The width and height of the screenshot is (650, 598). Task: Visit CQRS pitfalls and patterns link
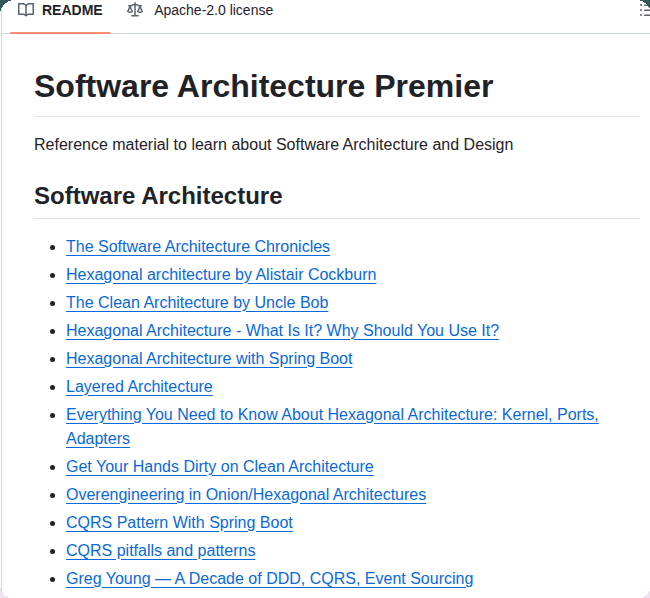pos(161,551)
